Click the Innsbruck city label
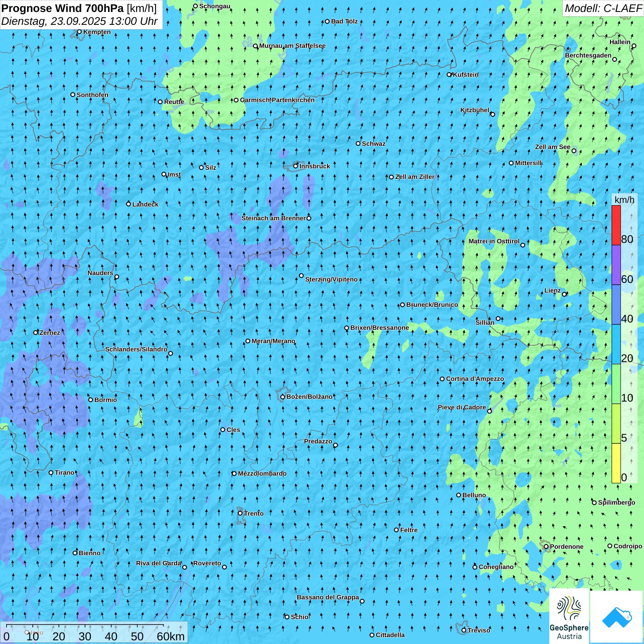 point(315,166)
